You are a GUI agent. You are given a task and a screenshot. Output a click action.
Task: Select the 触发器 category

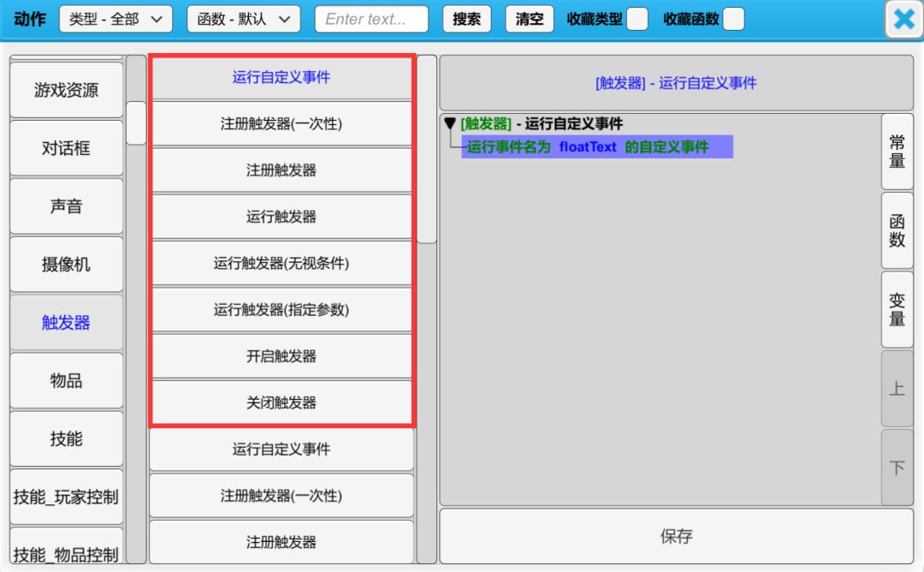67,323
